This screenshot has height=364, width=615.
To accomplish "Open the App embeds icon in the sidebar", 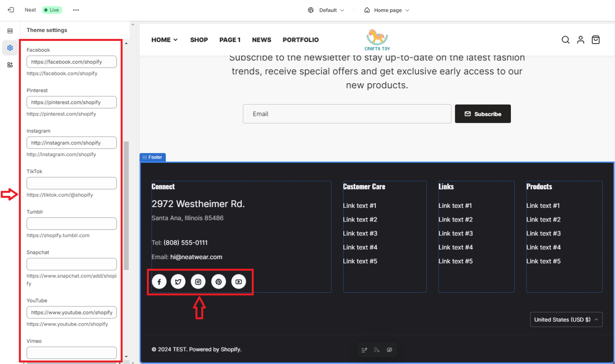I will click(x=10, y=64).
